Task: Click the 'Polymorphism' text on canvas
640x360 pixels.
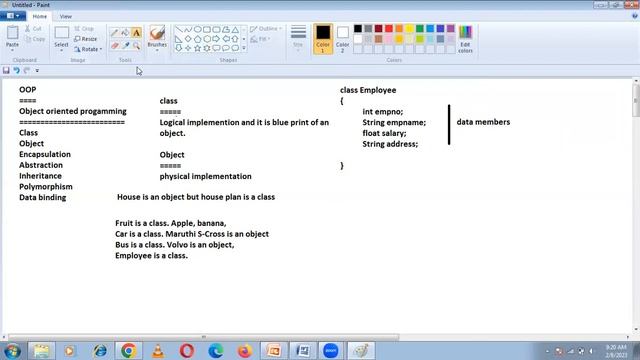Action: [46, 187]
